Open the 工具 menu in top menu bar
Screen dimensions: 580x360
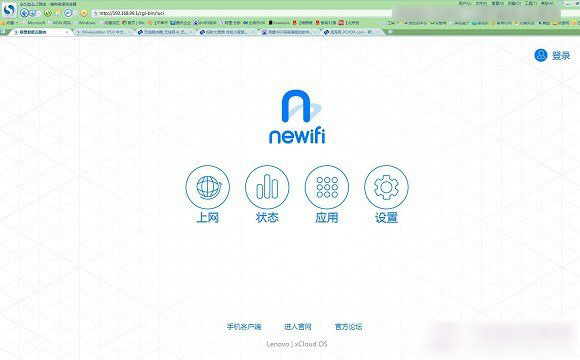point(531,3)
